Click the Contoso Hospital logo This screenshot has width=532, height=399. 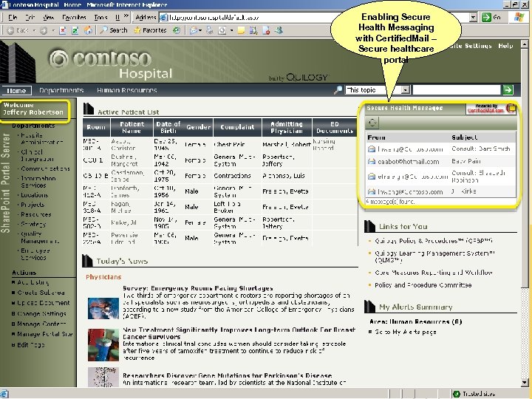(x=111, y=64)
